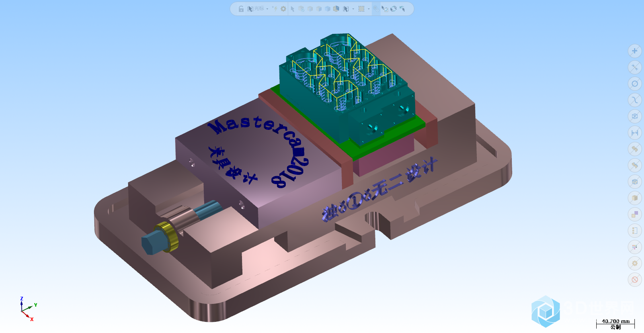Activate solid face selection cube

pos(319,9)
